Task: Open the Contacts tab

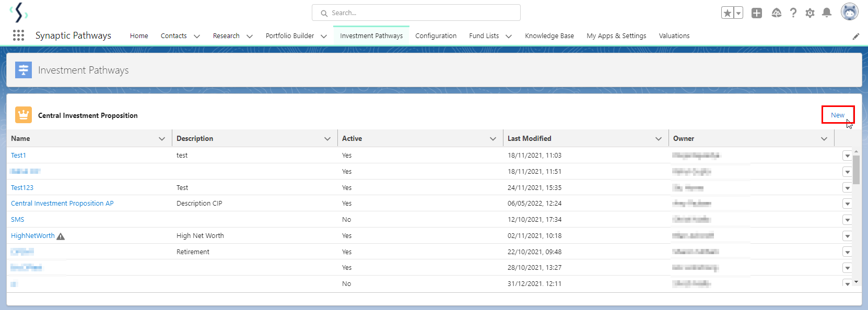Action: click(174, 36)
